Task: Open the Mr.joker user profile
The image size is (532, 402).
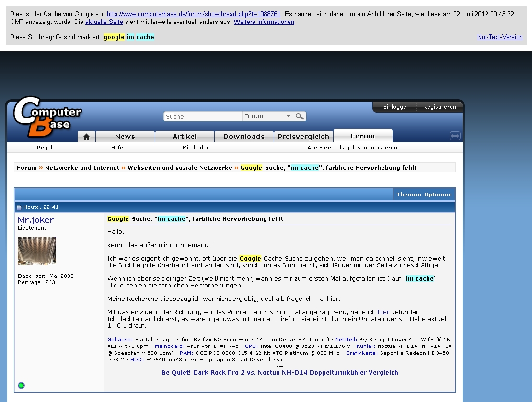Action: (x=35, y=220)
